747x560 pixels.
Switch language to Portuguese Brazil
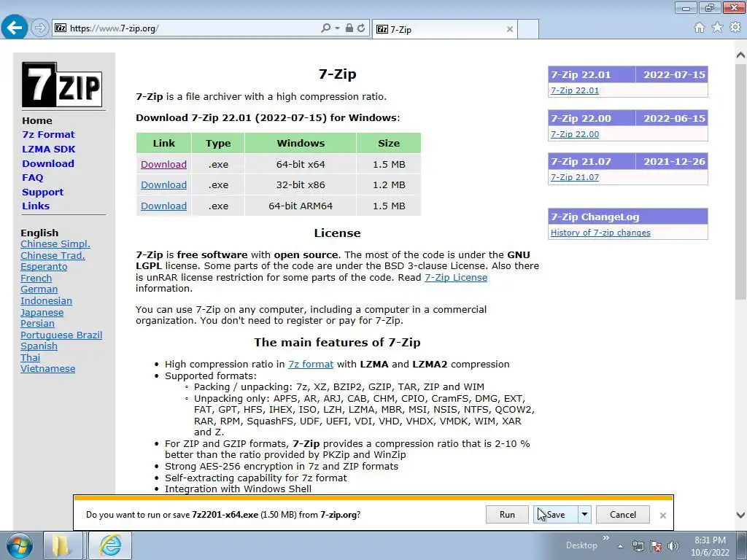pos(61,335)
